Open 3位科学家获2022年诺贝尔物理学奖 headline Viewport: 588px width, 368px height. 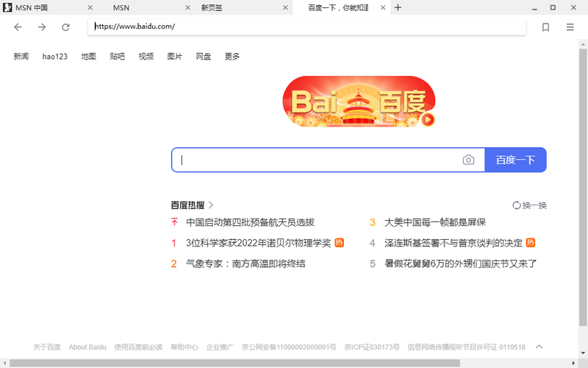click(259, 243)
